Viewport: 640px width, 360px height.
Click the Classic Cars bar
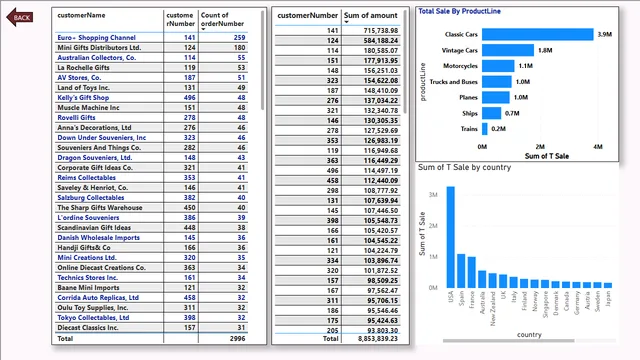pyautogui.click(x=538, y=34)
